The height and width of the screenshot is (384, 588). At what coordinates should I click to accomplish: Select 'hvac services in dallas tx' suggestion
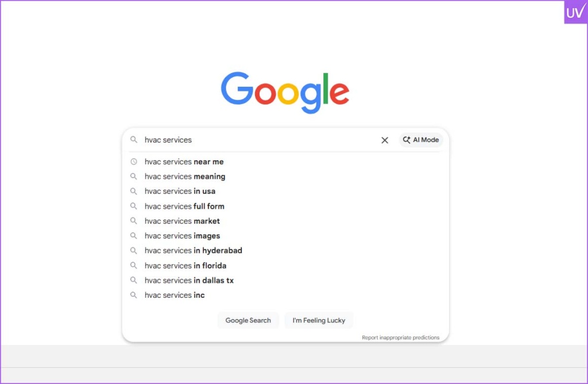point(189,281)
